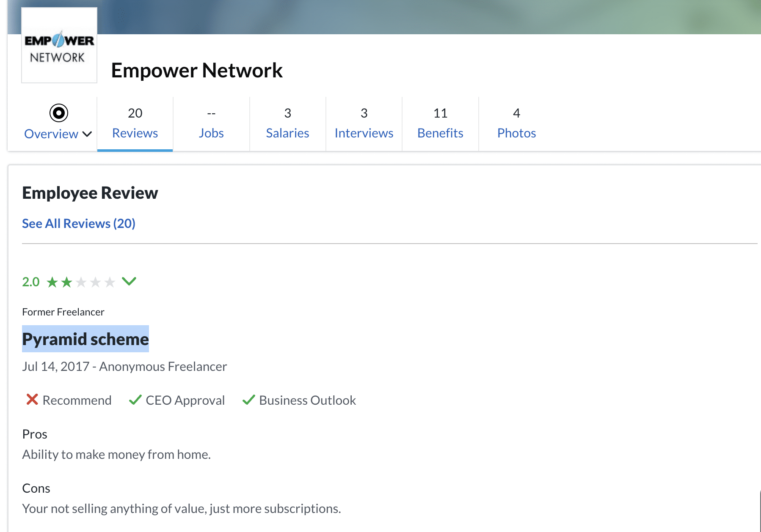The height and width of the screenshot is (532, 761).
Task: Open the Photos tab
Action: coord(516,123)
